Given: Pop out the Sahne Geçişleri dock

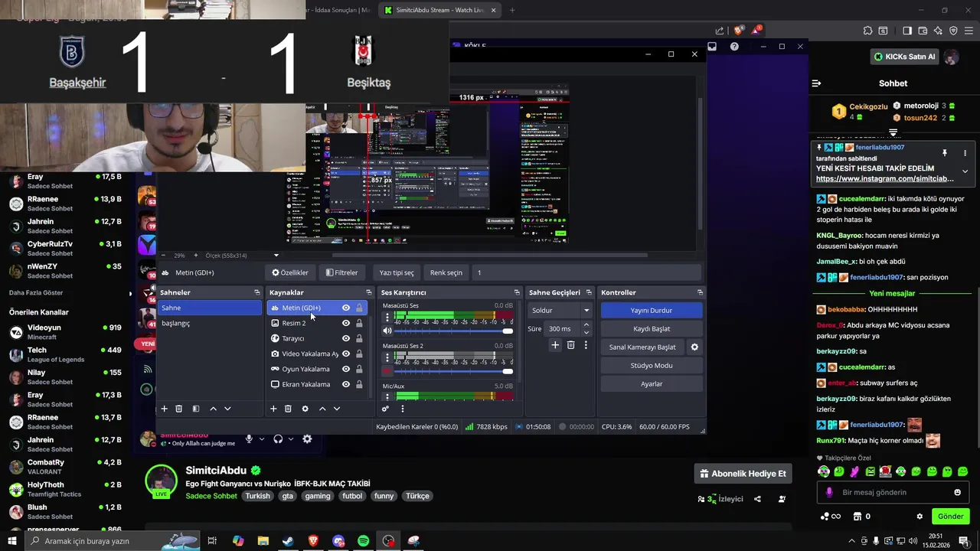Looking at the screenshot, I should click(x=588, y=292).
